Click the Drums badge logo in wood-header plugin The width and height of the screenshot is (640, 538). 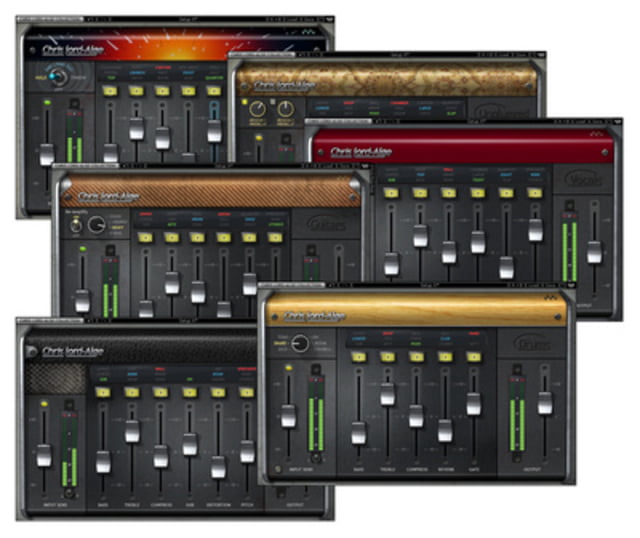[533, 343]
